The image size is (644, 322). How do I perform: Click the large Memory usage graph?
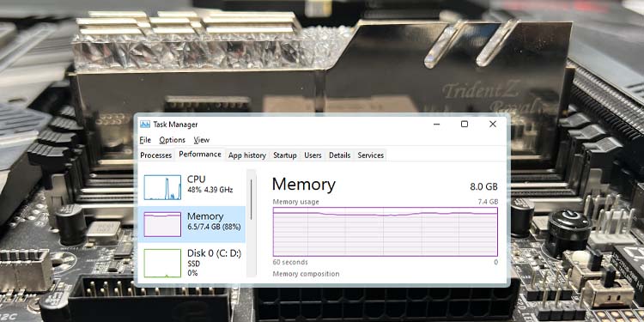pos(386,232)
